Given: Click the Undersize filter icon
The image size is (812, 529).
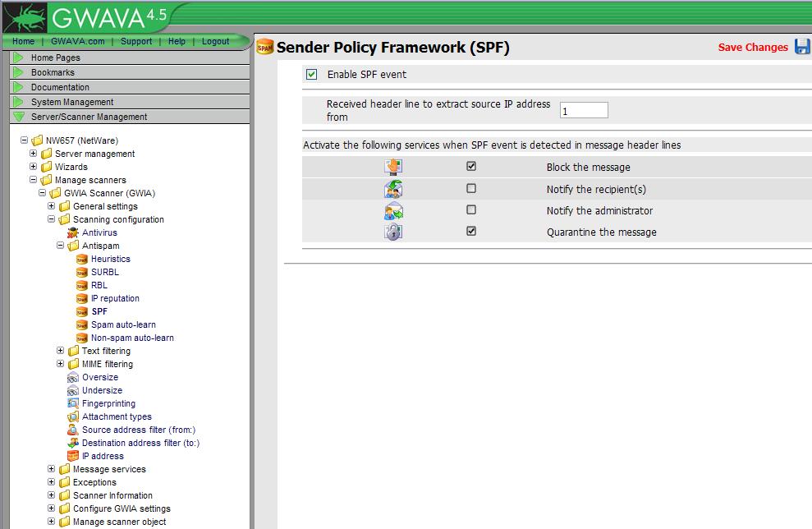Looking at the screenshot, I should tap(73, 390).
